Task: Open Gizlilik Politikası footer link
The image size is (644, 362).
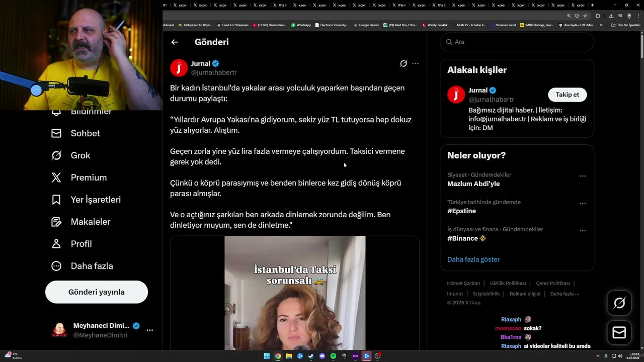Action: 508,283
